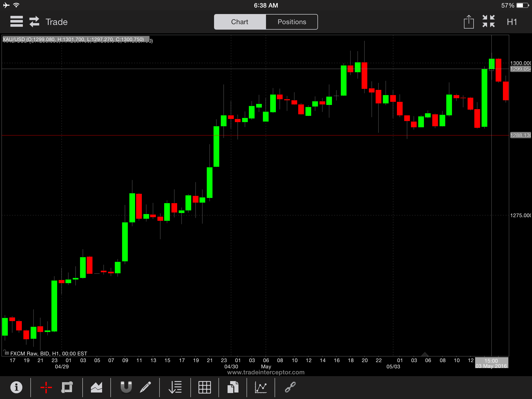This screenshot has height=399, width=532.
Task: Select the ruler measurement tool
Action: coord(67,387)
